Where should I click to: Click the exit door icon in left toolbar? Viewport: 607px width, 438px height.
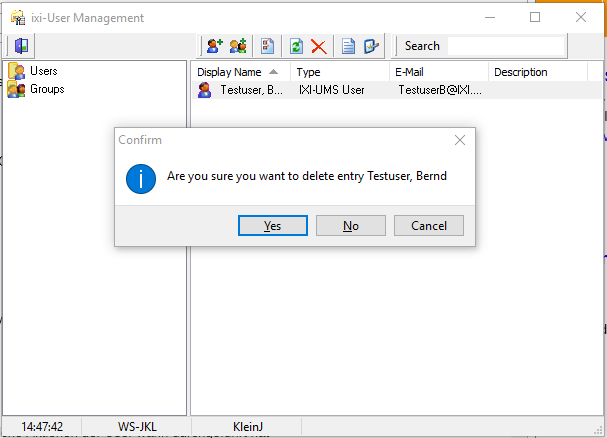pos(21,46)
